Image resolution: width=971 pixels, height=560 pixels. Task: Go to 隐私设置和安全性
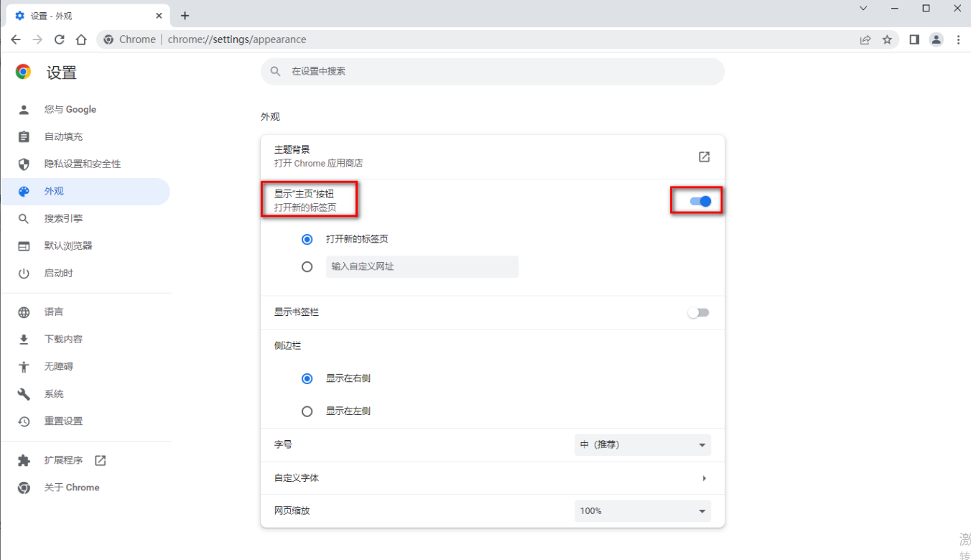tap(83, 164)
